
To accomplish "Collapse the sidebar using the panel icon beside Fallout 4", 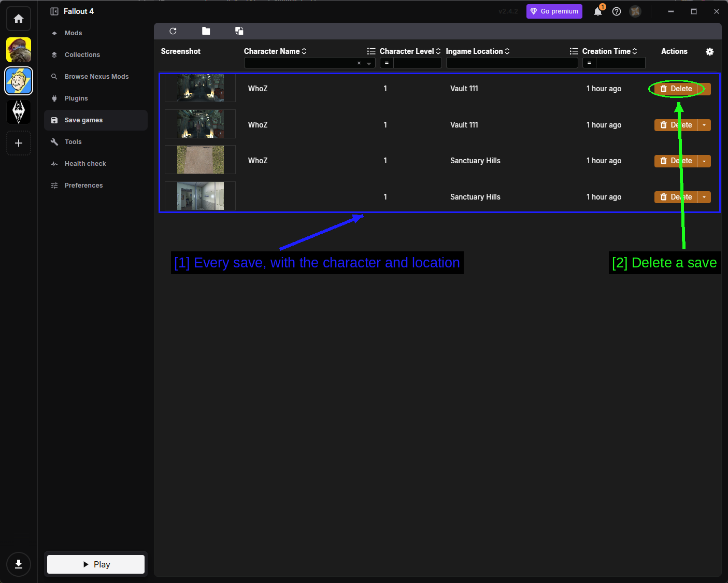I will coord(54,11).
